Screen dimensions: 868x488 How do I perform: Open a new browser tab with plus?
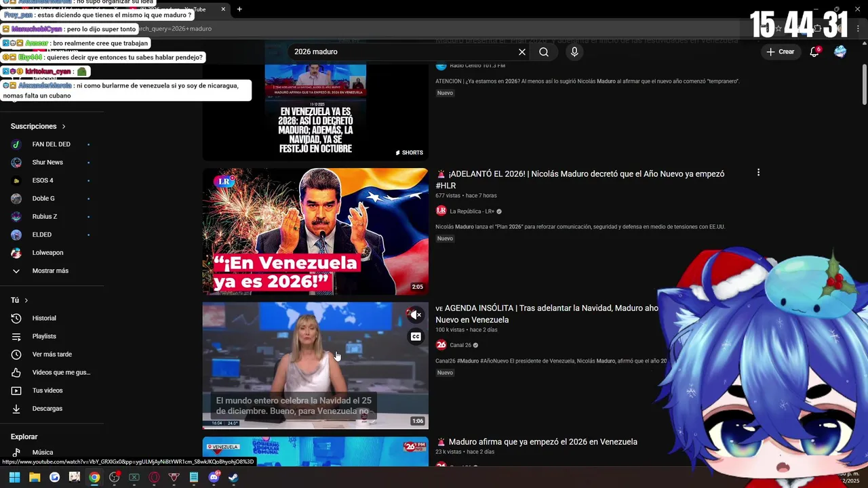(239, 9)
